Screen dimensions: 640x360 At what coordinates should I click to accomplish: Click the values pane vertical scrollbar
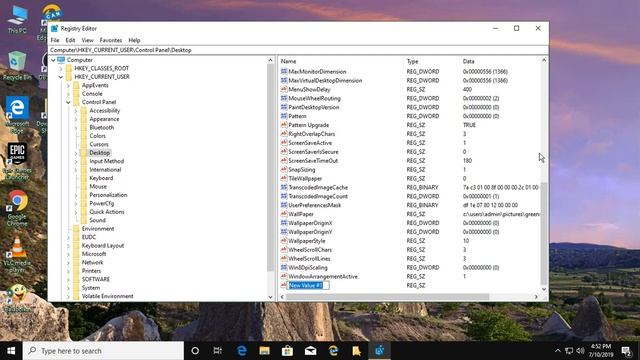pos(544,233)
